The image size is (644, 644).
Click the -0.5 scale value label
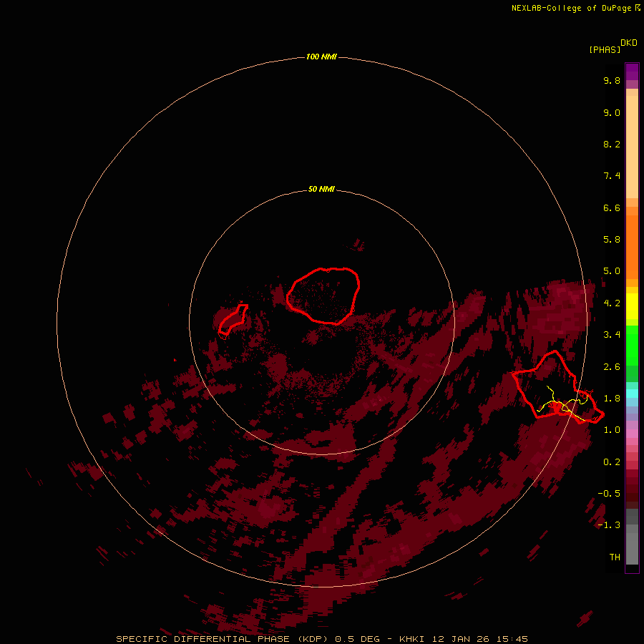(609, 494)
